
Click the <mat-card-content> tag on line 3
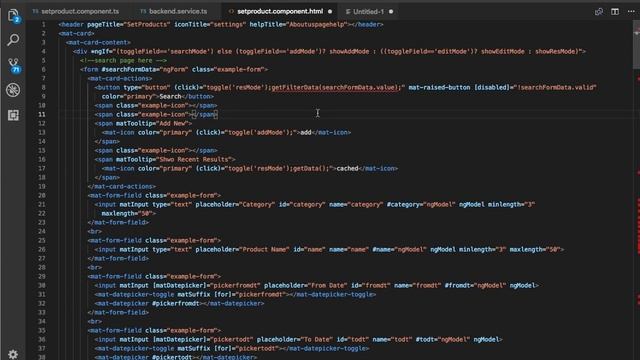[98, 42]
